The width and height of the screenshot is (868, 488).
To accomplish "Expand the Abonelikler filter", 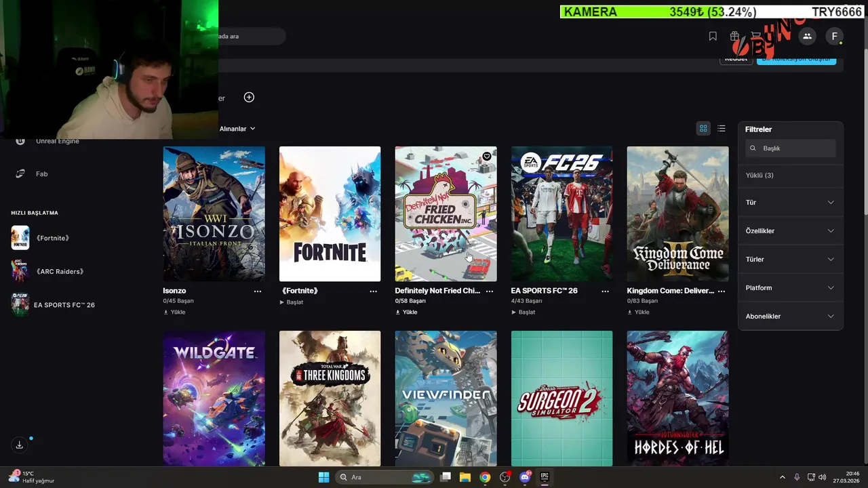I will point(790,317).
